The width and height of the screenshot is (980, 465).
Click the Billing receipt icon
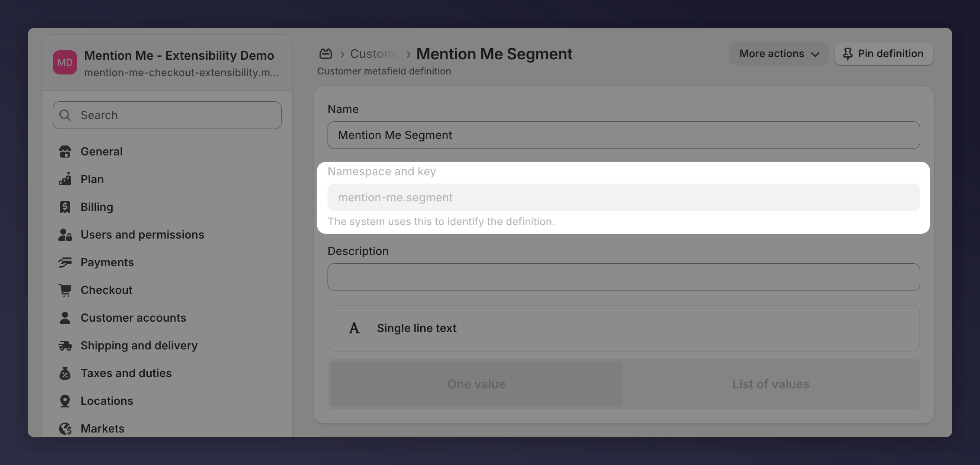pyautogui.click(x=65, y=207)
